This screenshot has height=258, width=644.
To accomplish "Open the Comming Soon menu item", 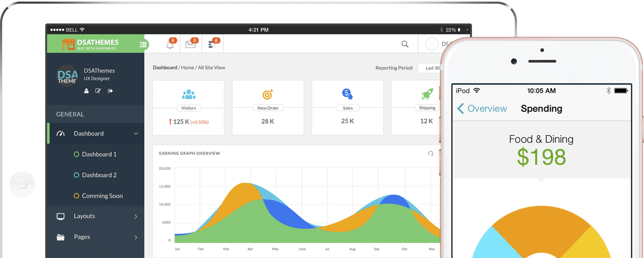I will [102, 196].
